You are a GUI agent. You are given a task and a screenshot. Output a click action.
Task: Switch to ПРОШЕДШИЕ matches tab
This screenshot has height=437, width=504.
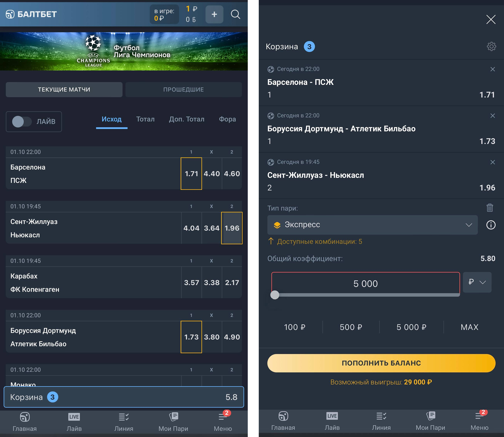(184, 89)
